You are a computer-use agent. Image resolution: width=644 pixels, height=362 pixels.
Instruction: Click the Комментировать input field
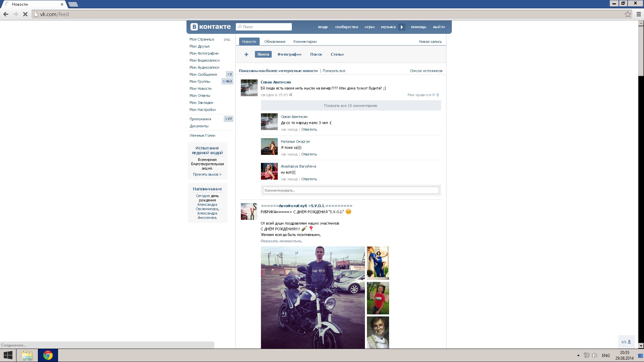click(x=351, y=190)
